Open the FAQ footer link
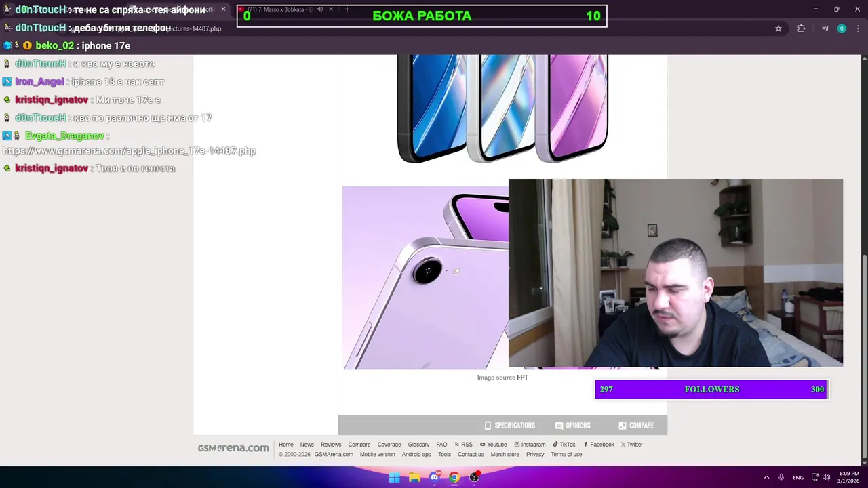This screenshot has height=488, width=868. click(441, 445)
